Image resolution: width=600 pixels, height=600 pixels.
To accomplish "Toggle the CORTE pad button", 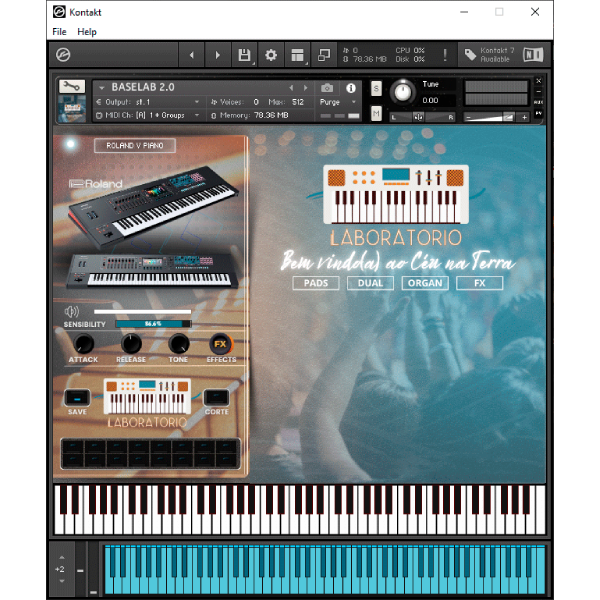I will pos(217,398).
